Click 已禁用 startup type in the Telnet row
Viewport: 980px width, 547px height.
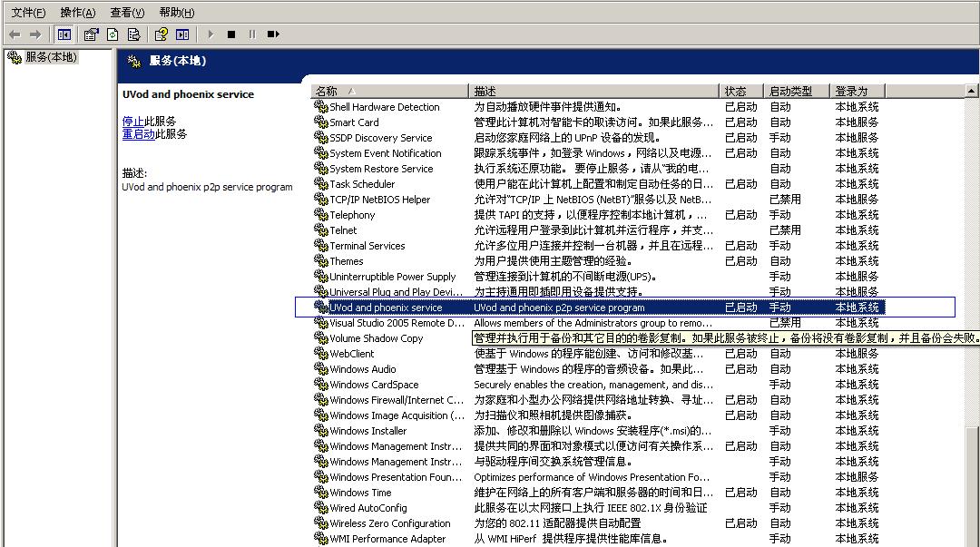point(785,230)
